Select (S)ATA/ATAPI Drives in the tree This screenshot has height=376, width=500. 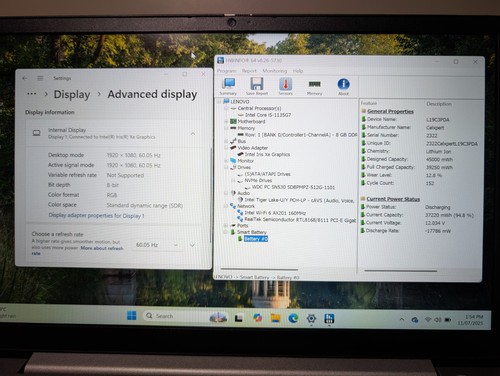tap(268, 174)
